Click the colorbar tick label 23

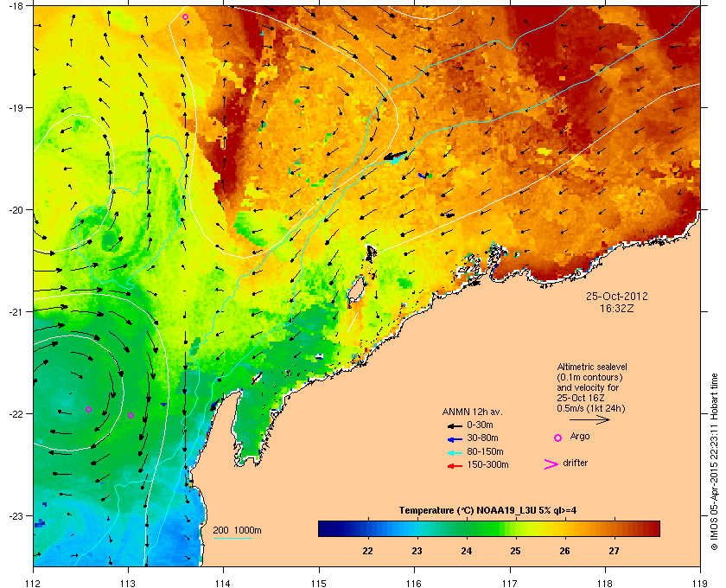(x=417, y=552)
